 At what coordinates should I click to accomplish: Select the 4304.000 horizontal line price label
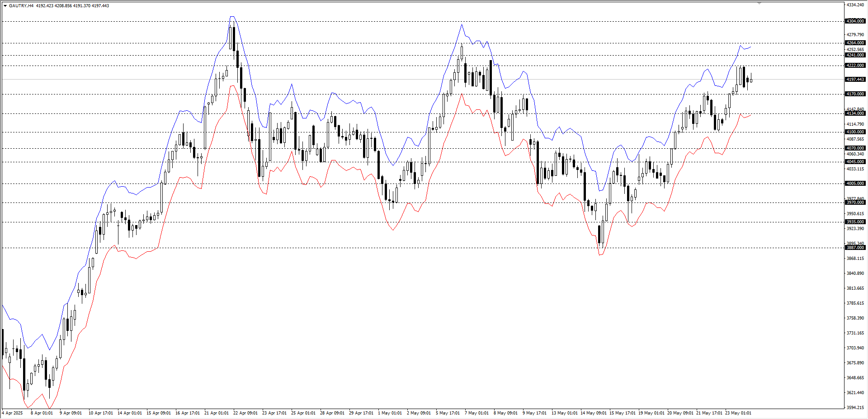(x=855, y=21)
